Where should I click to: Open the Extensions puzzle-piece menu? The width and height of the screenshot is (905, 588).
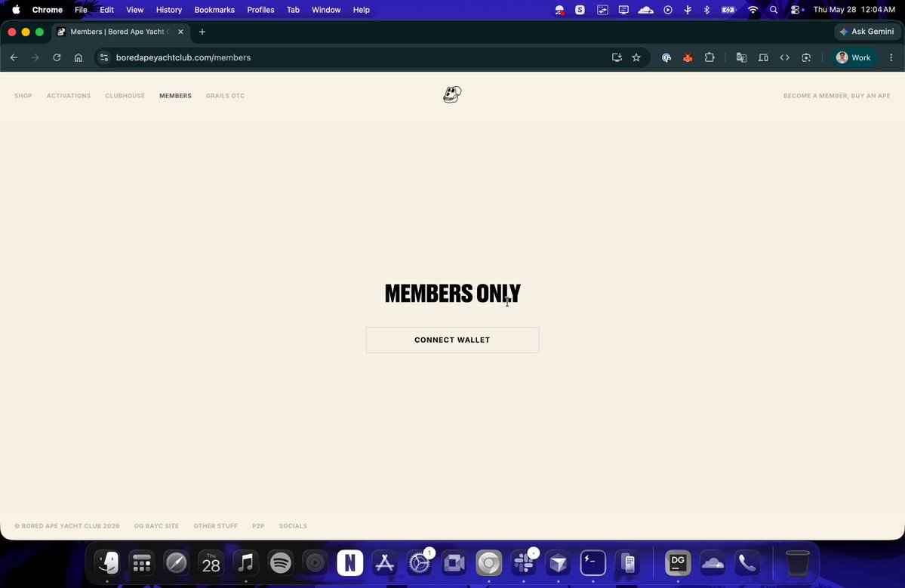click(710, 57)
